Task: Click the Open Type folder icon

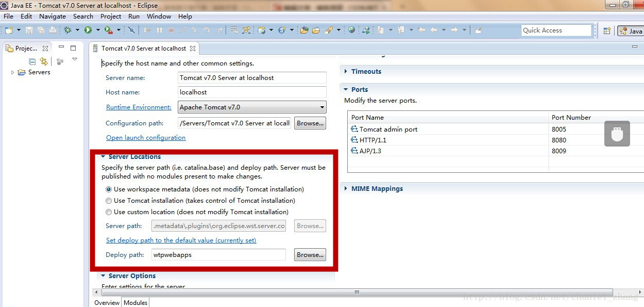Action: point(304,30)
